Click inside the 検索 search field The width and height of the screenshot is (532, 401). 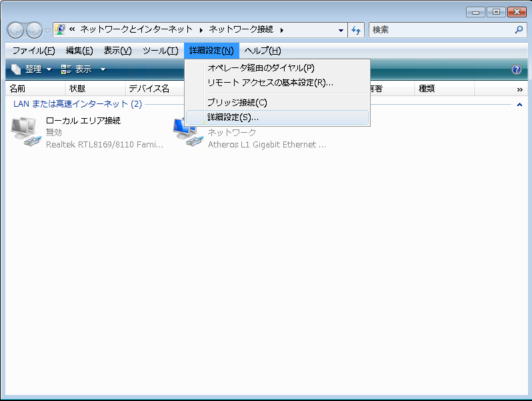[440, 30]
